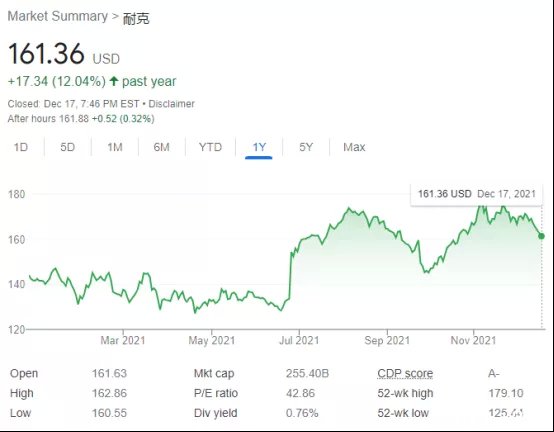Show the Max range chart
The width and height of the screenshot is (554, 432).
[x=354, y=147]
